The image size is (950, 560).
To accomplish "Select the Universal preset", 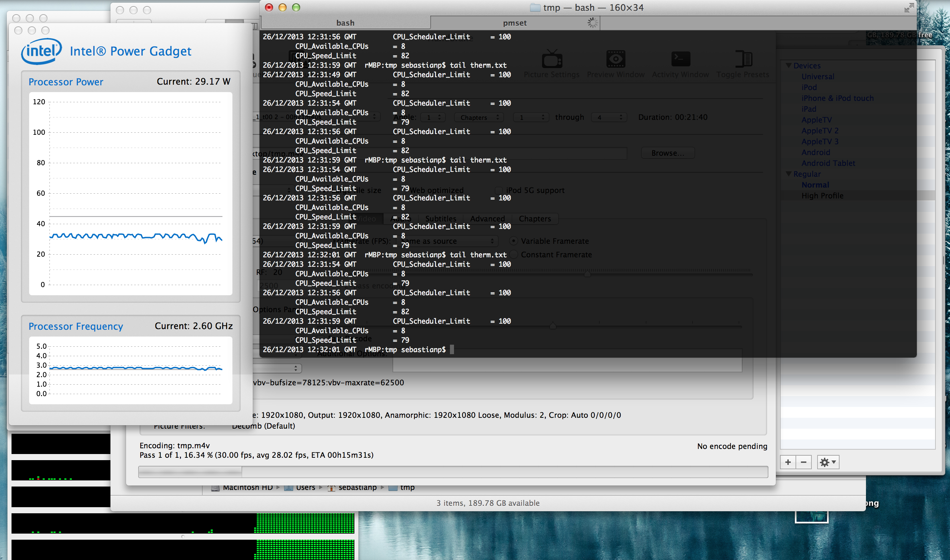I will pyautogui.click(x=818, y=76).
